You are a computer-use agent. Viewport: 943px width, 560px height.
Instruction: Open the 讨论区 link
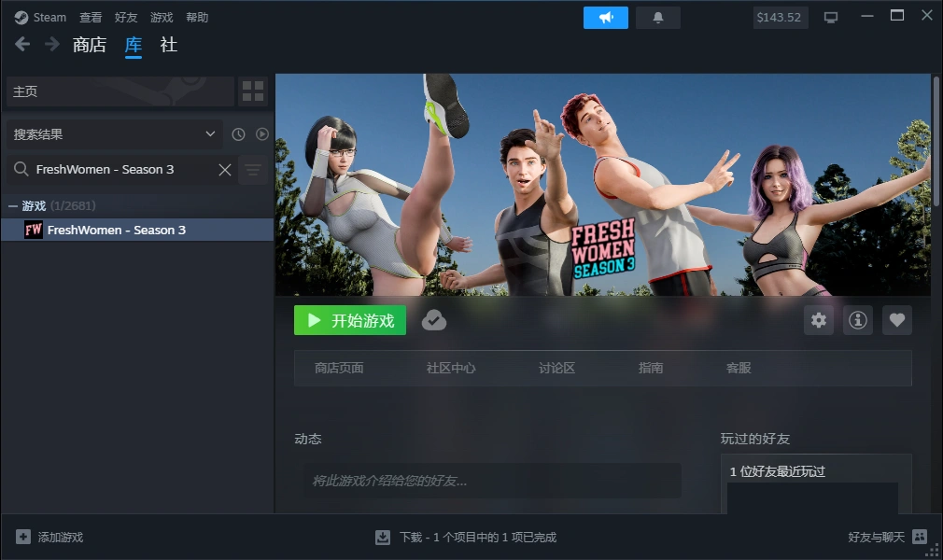pos(556,368)
